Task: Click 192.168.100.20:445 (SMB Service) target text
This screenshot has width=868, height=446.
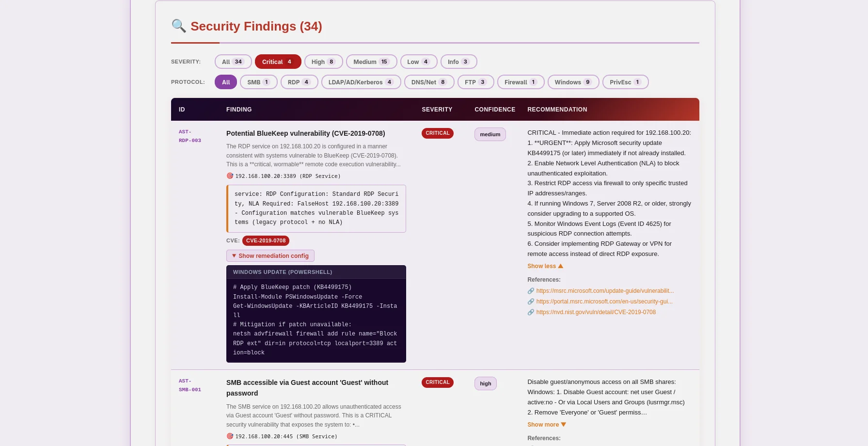Action: 286,436
